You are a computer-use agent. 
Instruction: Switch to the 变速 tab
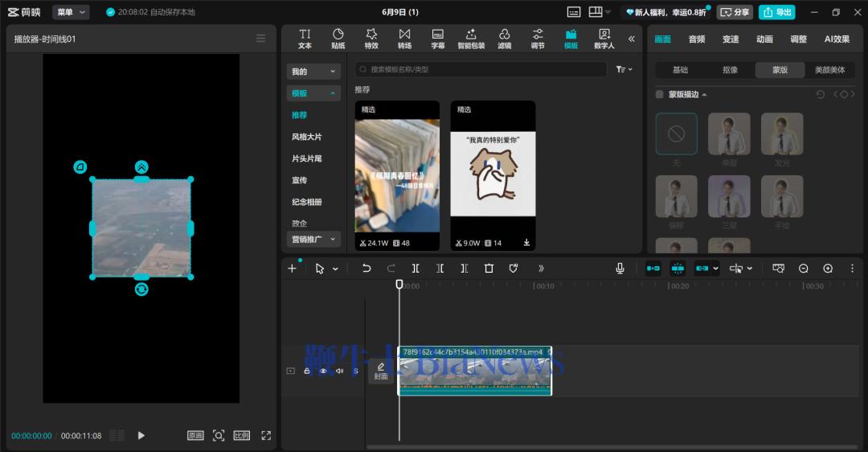[730, 39]
